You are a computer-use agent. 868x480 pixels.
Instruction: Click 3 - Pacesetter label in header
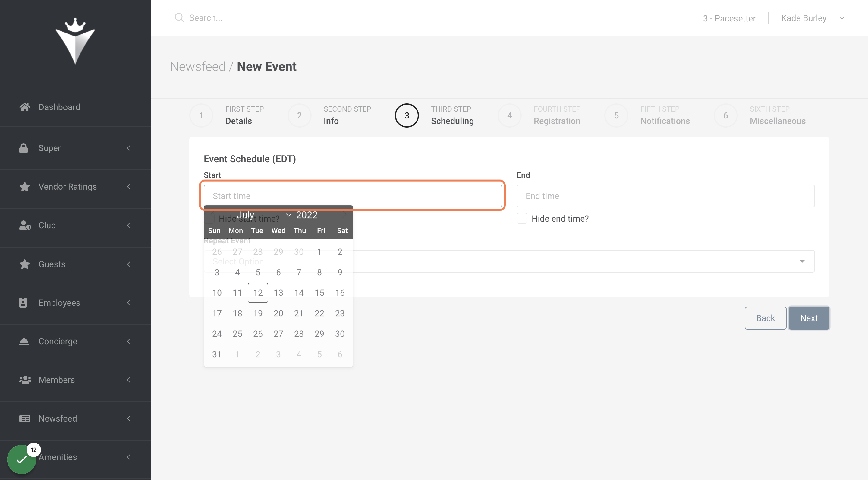(x=729, y=18)
